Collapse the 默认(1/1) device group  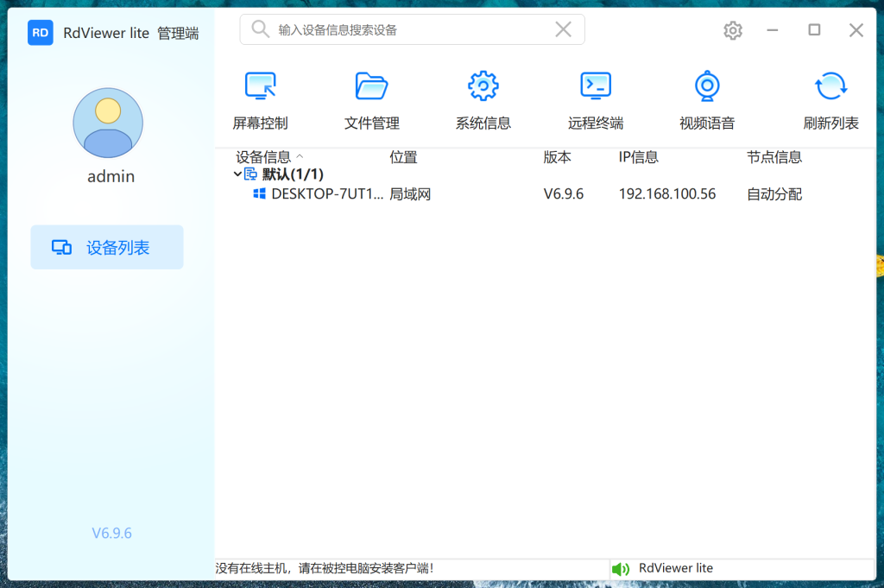coord(237,174)
